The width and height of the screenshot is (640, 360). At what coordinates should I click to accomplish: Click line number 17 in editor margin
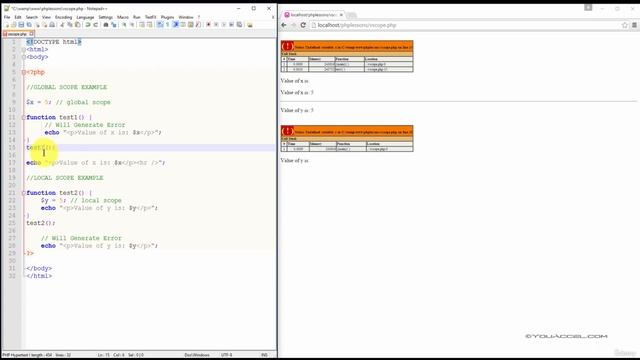12,163
